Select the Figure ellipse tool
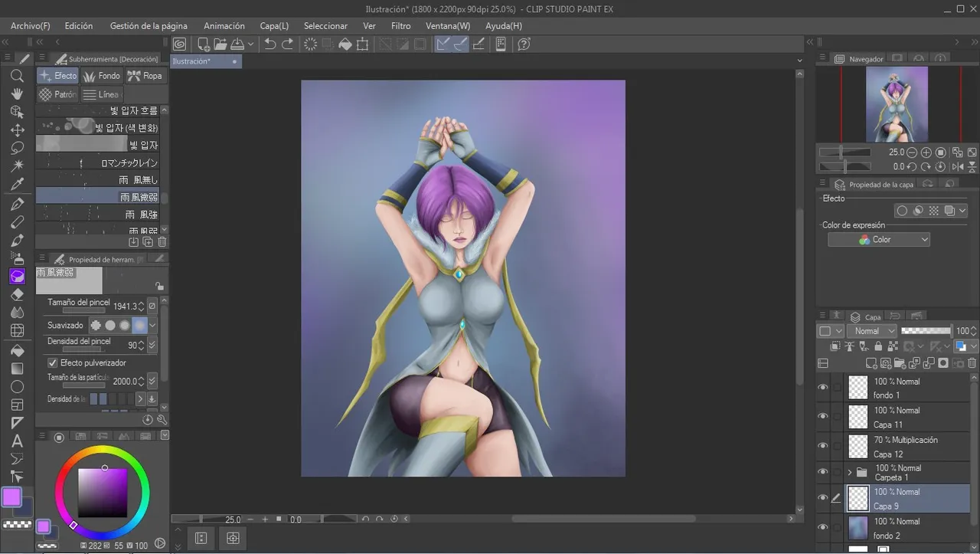The image size is (980, 554). [x=17, y=387]
